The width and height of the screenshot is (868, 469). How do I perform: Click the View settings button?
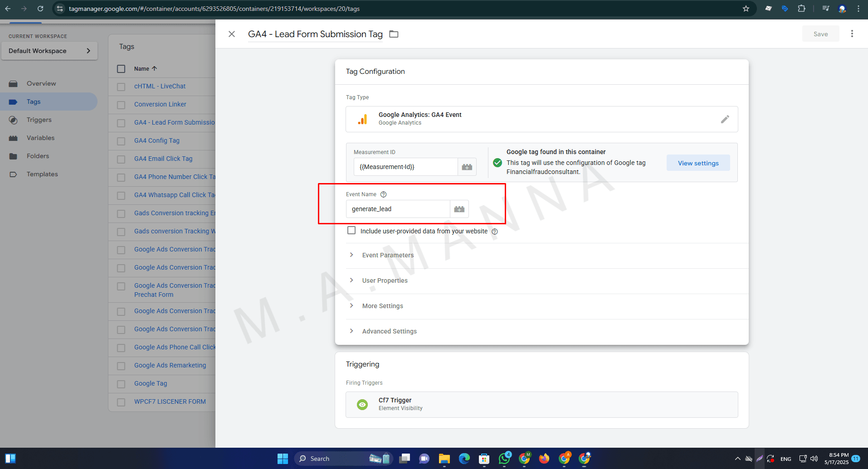[698, 163]
